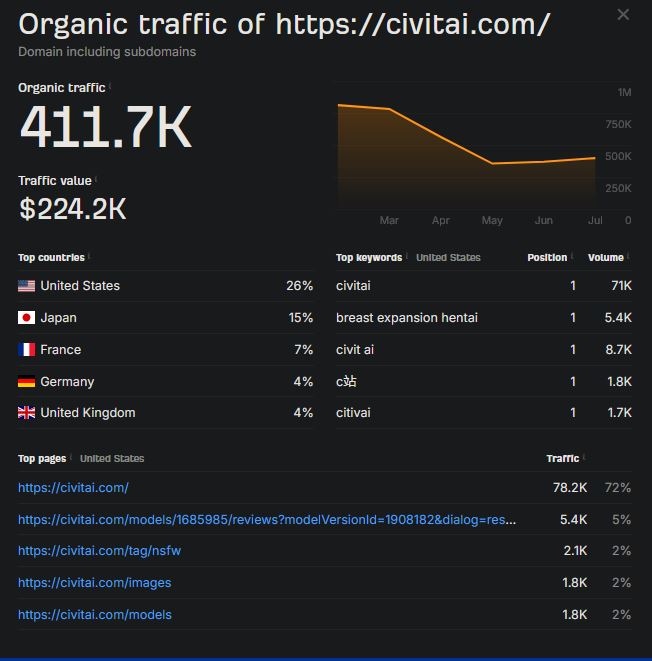The width and height of the screenshot is (652, 661).
Task: Click the 71K volume for civitai
Action: [621, 286]
